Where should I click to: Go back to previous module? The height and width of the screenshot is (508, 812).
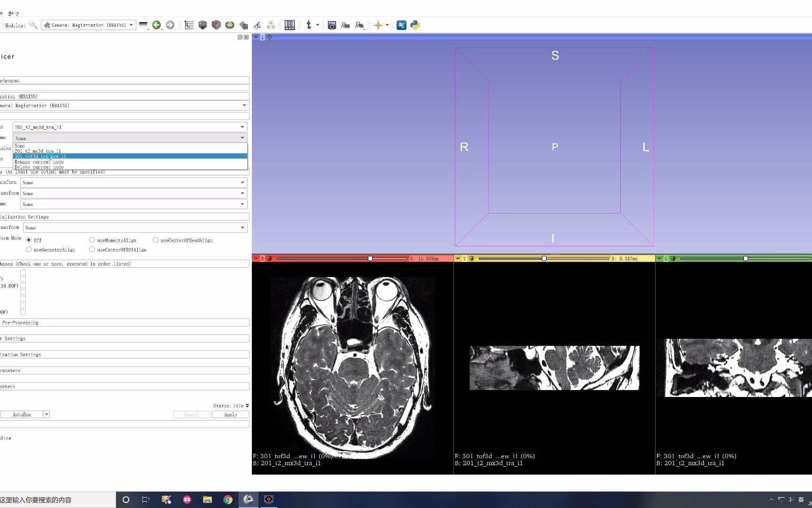[x=156, y=25]
